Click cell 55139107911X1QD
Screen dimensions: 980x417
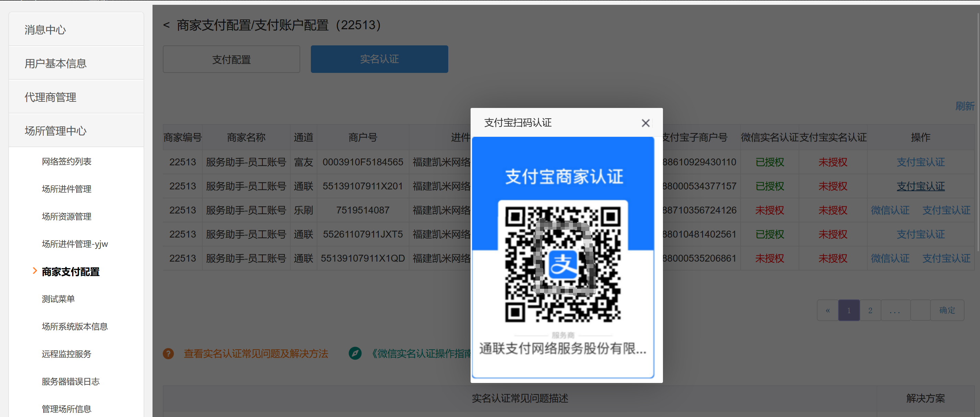pyautogui.click(x=362, y=258)
